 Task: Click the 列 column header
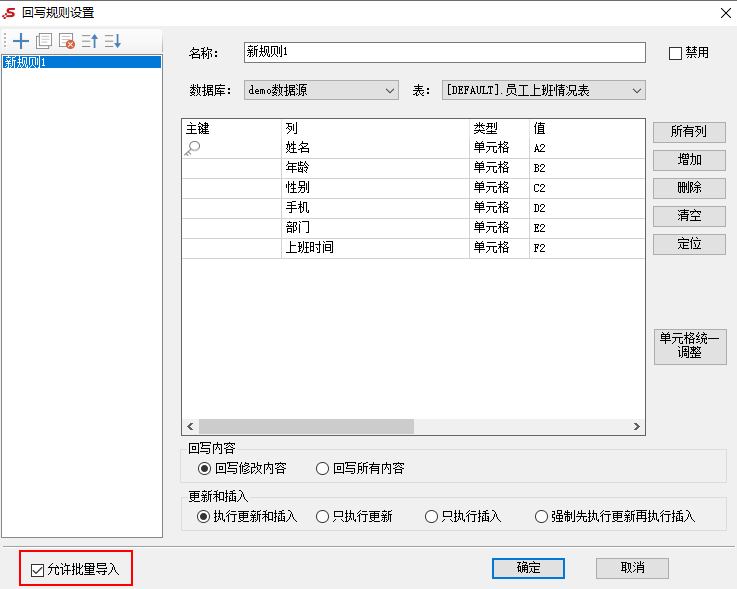pos(376,128)
